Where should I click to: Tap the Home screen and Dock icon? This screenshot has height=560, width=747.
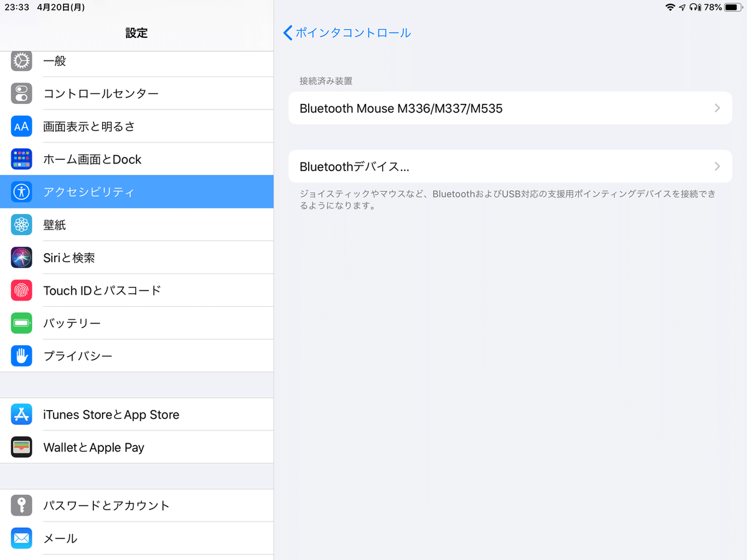coord(22,159)
